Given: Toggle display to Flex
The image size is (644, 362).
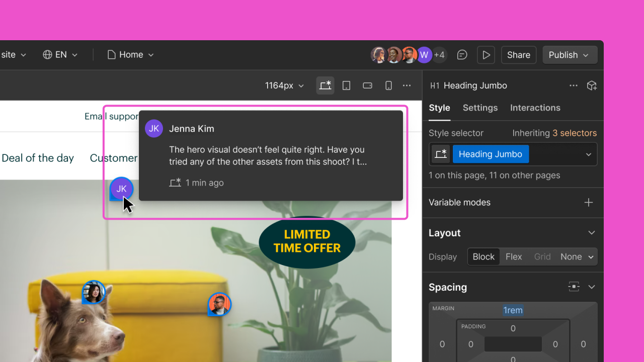Looking at the screenshot, I should pyautogui.click(x=514, y=256).
